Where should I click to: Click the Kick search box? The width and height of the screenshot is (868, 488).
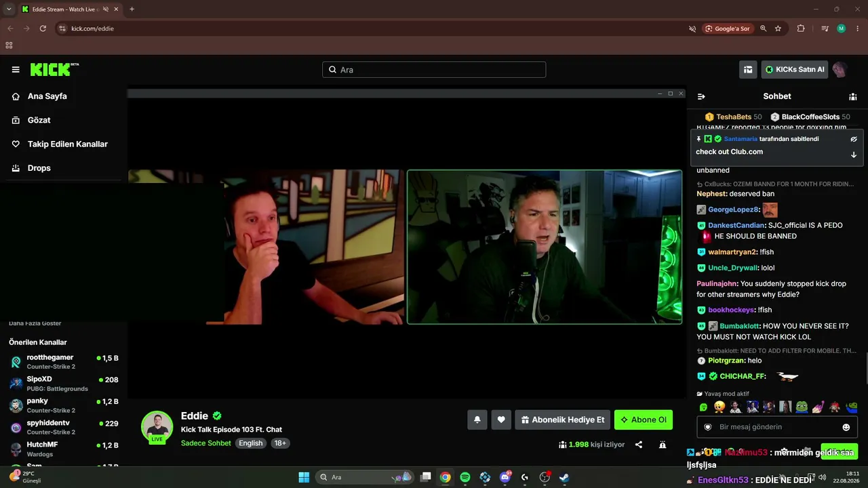pyautogui.click(x=434, y=69)
